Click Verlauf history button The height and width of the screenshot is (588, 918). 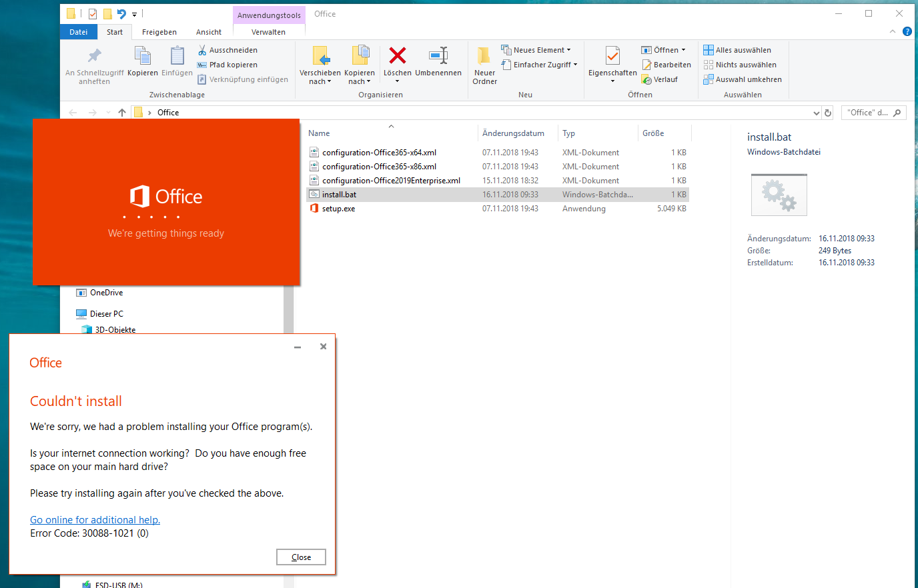pyautogui.click(x=660, y=79)
